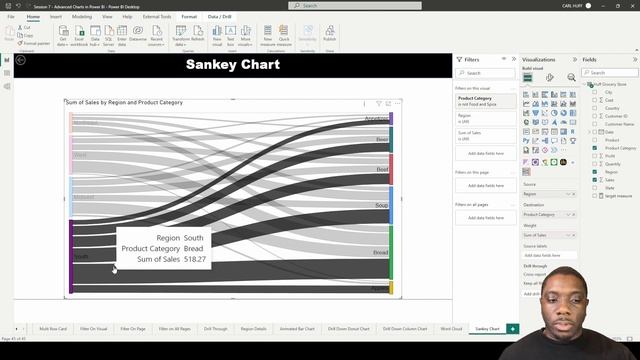Image resolution: width=640 pixels, height=360 pixels.
Task: Click in the Filters search box
Action: (486, 73)
